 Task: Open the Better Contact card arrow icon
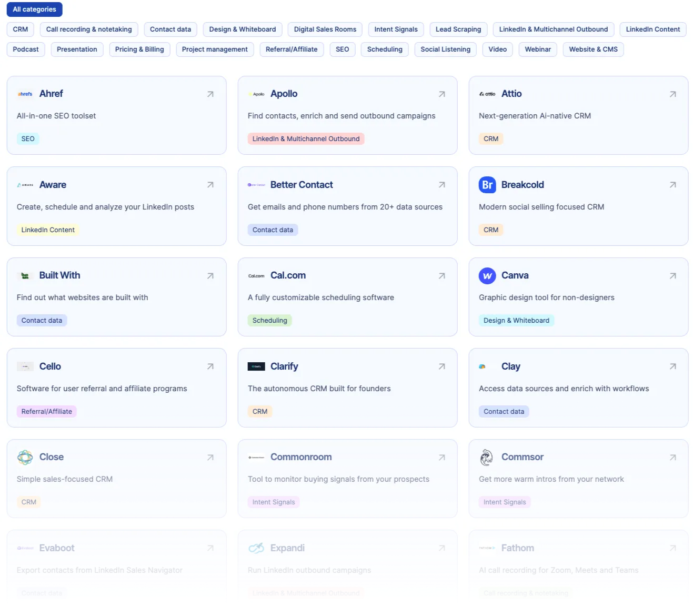(x=442, y=185)
